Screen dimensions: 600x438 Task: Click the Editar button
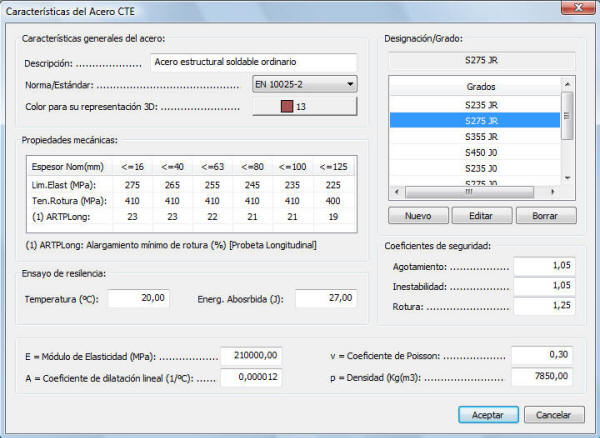point(482,216)
